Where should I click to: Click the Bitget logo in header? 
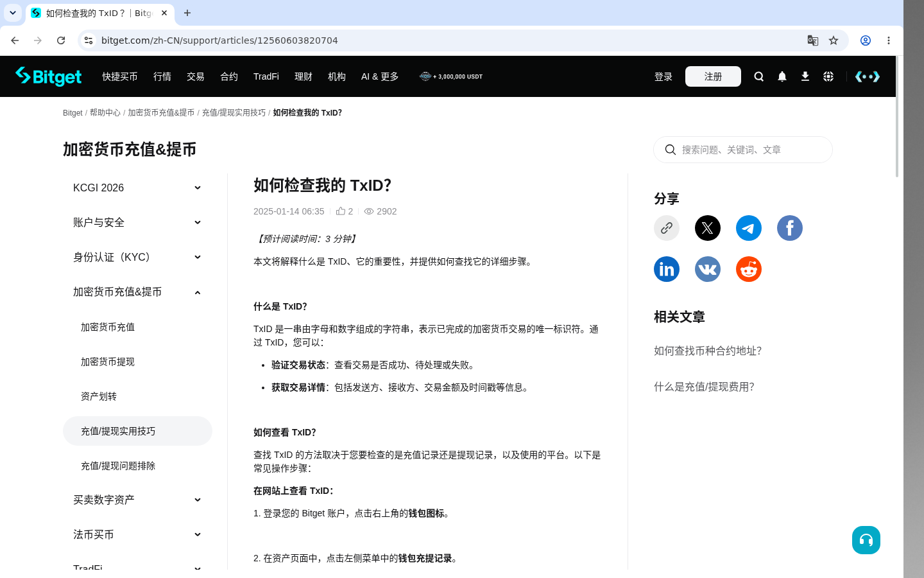coord(49,76)
